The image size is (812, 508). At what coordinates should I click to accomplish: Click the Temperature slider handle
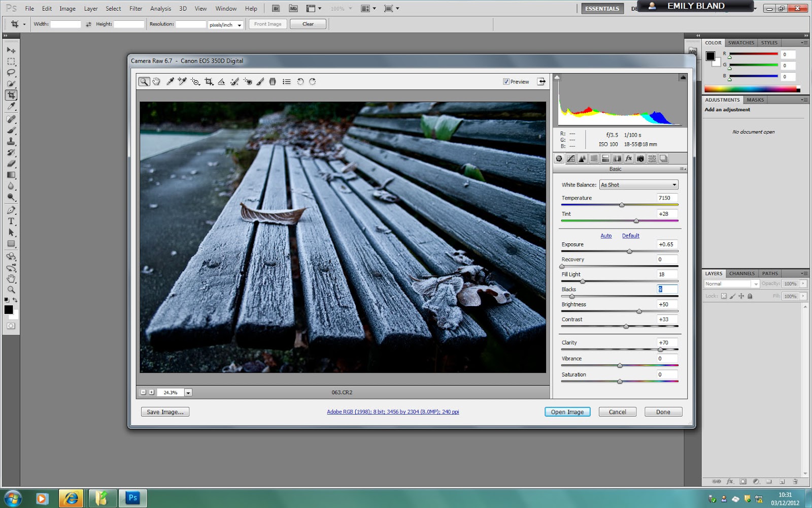click(x=622, y=205)
